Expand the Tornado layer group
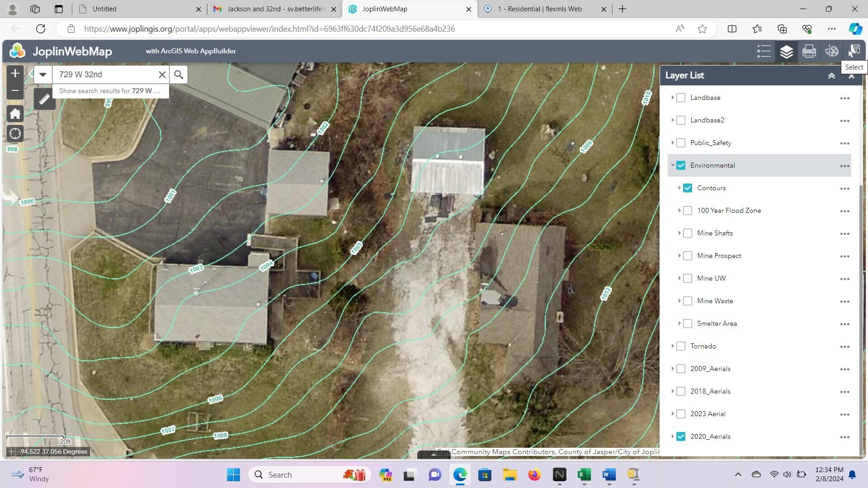The width and height of the screenshot is (868, 488). (673, 346)
